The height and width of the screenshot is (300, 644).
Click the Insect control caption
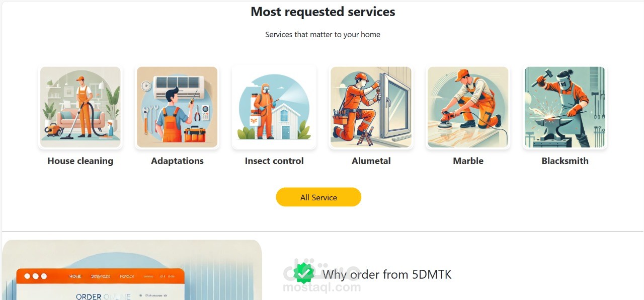click(274, 161)
